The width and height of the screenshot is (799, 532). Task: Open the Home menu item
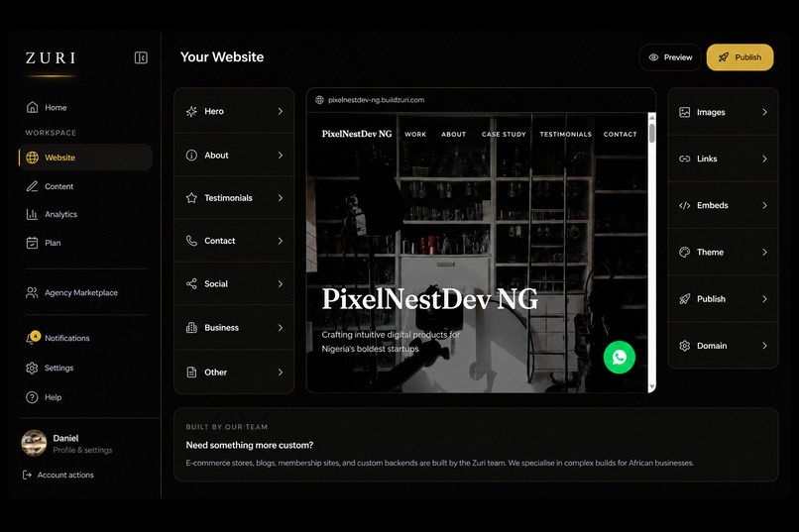(85, 107)
